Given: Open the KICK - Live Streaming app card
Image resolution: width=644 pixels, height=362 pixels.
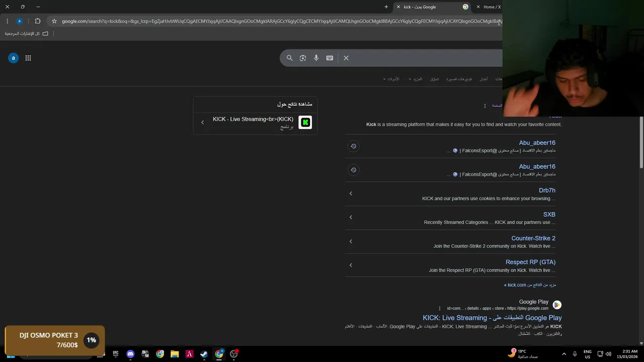Looking at the screenshot, I should [x=255, y=123].
